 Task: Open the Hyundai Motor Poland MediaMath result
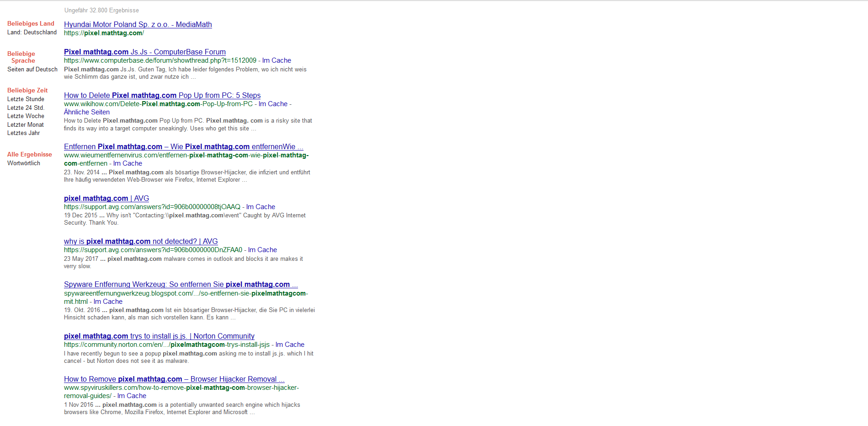pyautogui.click(x=138, y=24)
